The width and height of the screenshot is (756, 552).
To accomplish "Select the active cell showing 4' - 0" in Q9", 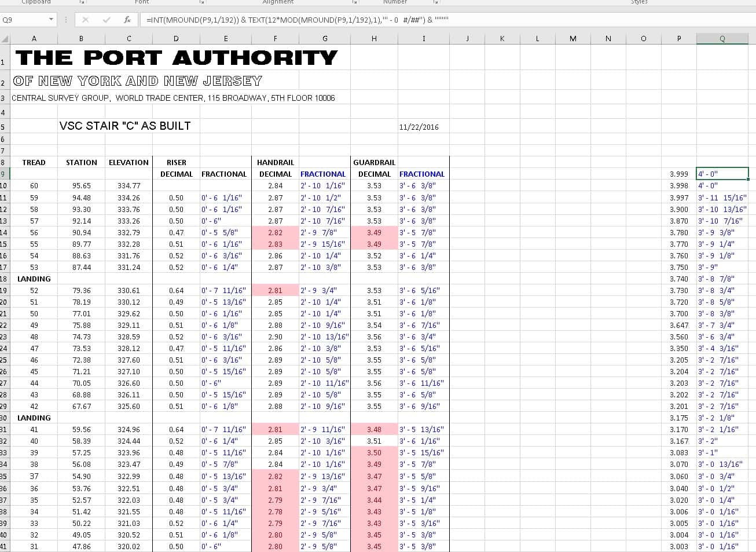I will [x=722, y=174].
